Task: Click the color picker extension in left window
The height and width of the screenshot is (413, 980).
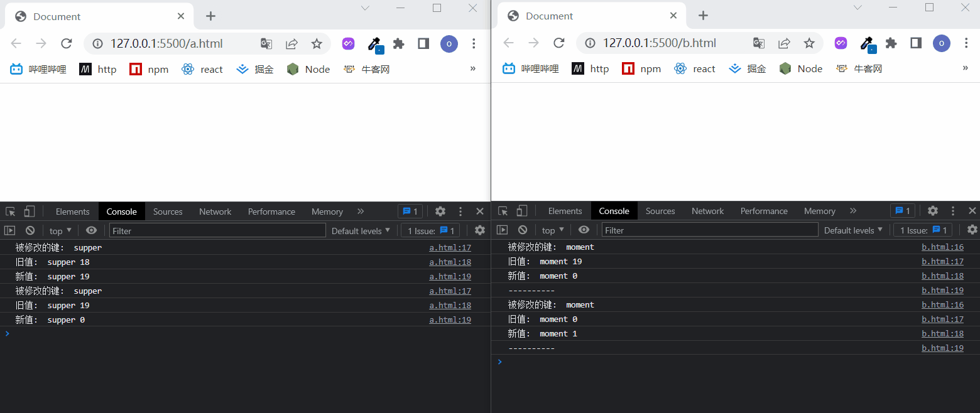Action: coord(374,44)
